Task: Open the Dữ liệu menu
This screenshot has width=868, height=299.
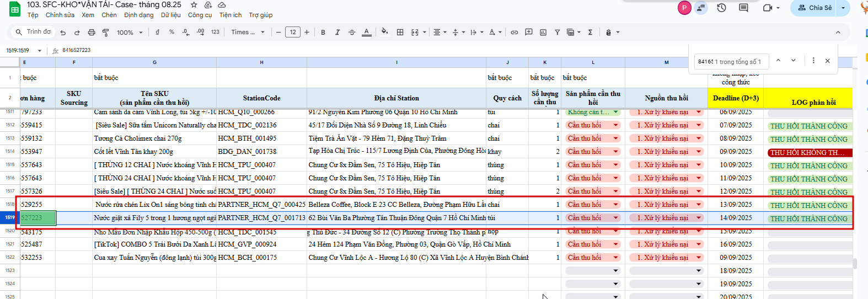Action: (171, 15)
